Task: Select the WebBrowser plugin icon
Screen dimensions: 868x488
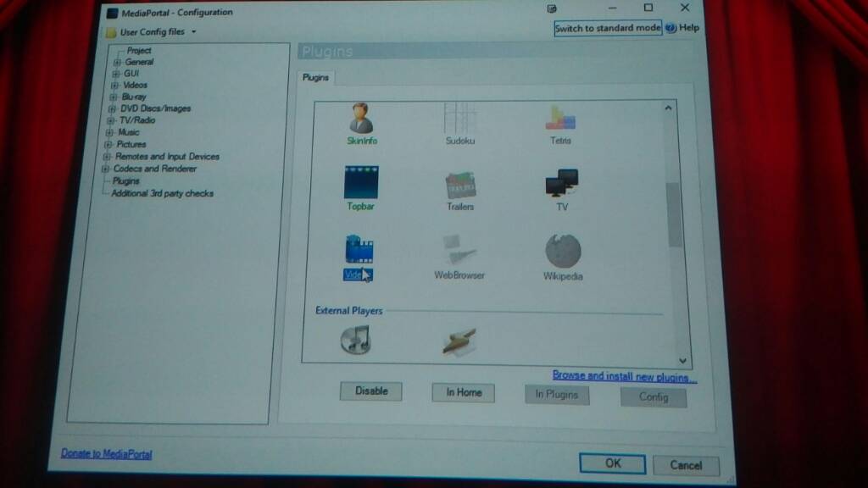Action: click(459, 250)
